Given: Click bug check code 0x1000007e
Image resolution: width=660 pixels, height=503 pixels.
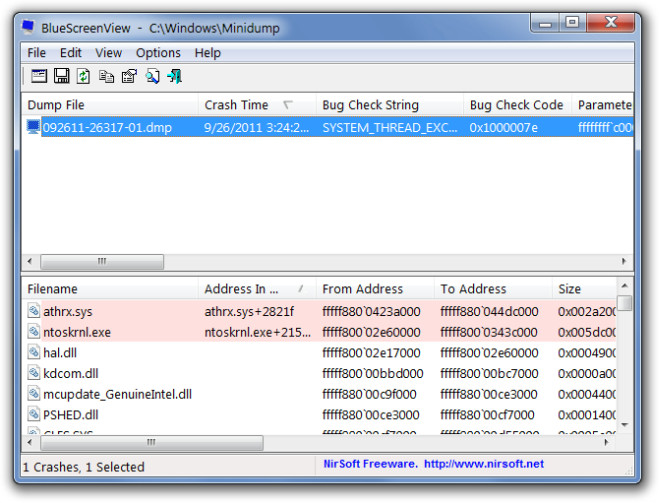Looking at the screenshot, I should tap(503, 127).
